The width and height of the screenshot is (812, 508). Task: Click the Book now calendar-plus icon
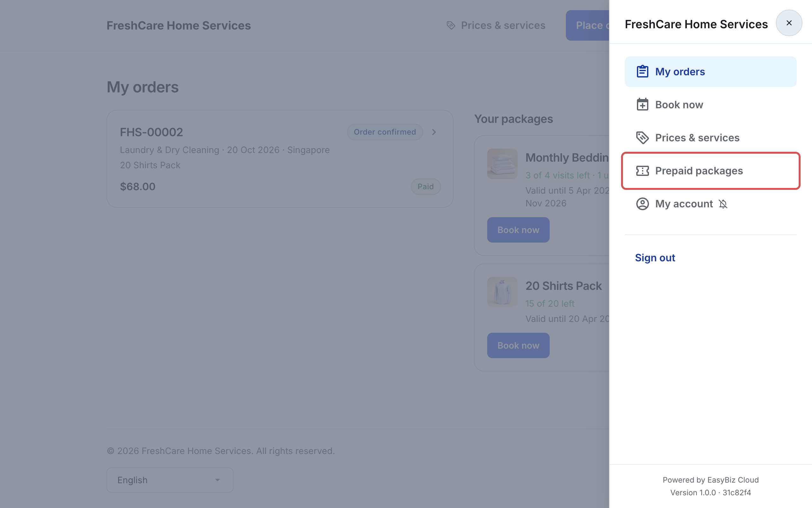tap(642, 104)
